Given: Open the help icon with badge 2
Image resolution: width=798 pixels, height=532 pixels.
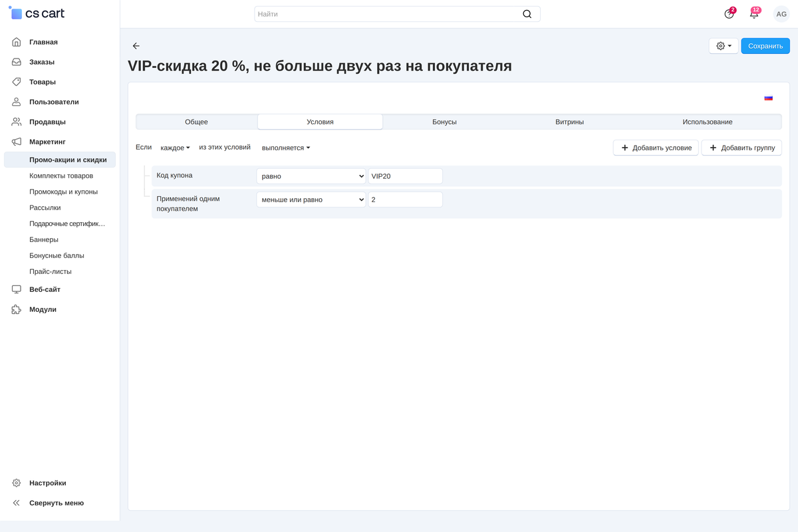Looking at the screenshot, I should tap(730, 14).
